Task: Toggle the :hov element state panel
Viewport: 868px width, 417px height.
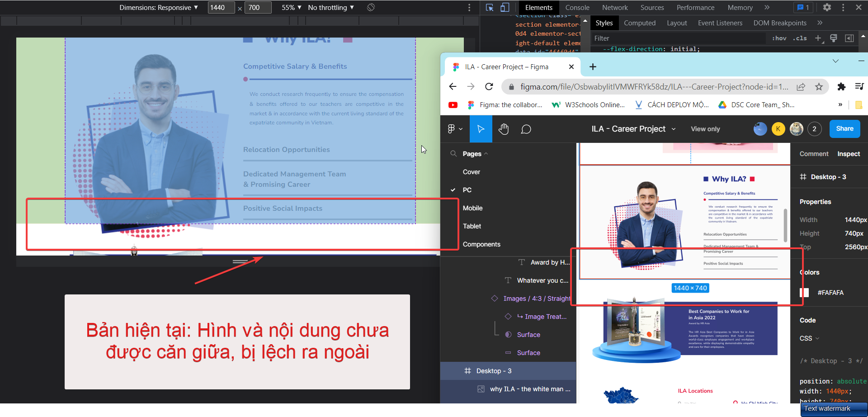Action: coord(779,38)
